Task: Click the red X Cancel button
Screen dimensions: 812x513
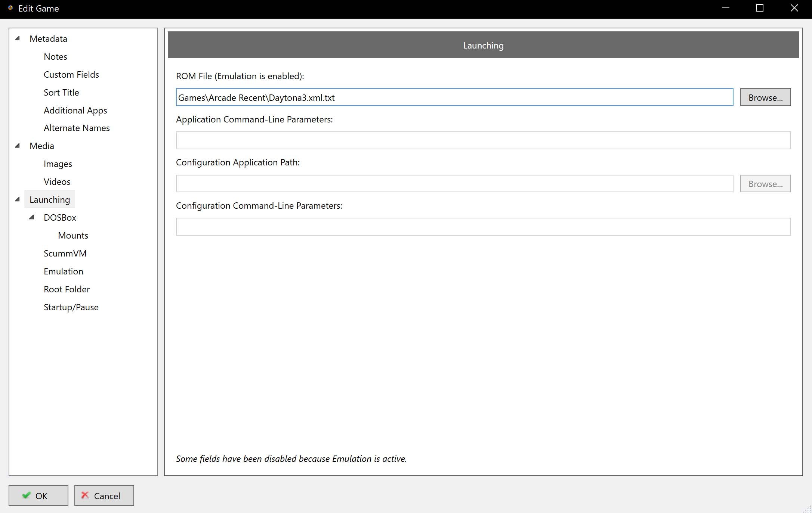Action: click(104, 495)
